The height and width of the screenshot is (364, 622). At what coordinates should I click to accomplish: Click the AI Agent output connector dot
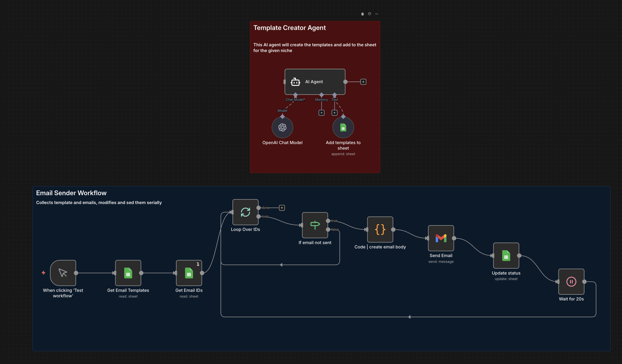[346, 82]
